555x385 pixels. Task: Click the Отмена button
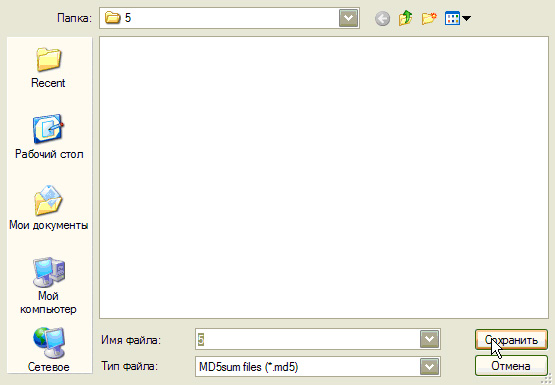[511, 366]
